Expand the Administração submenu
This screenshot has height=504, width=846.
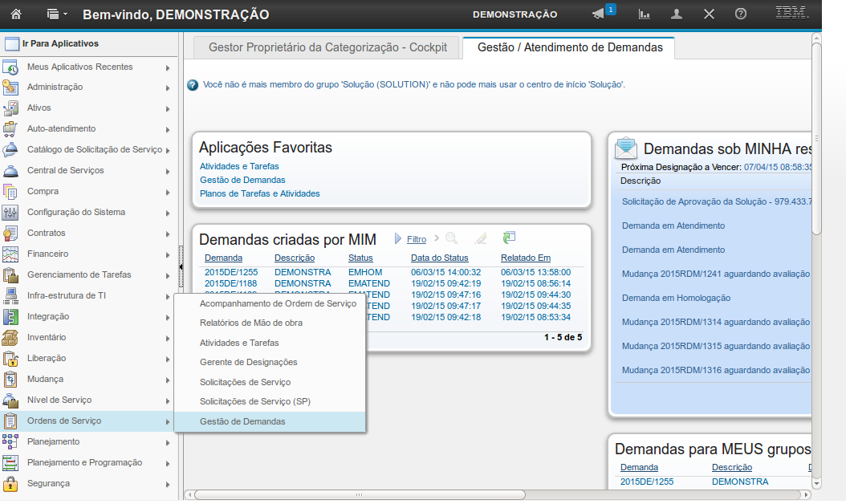pos(168,87)
